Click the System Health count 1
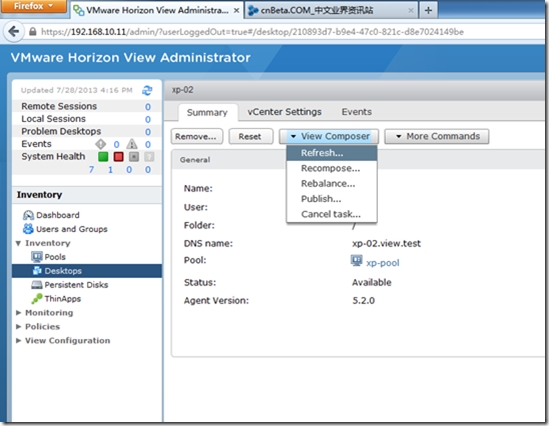 tap(110, 170)
